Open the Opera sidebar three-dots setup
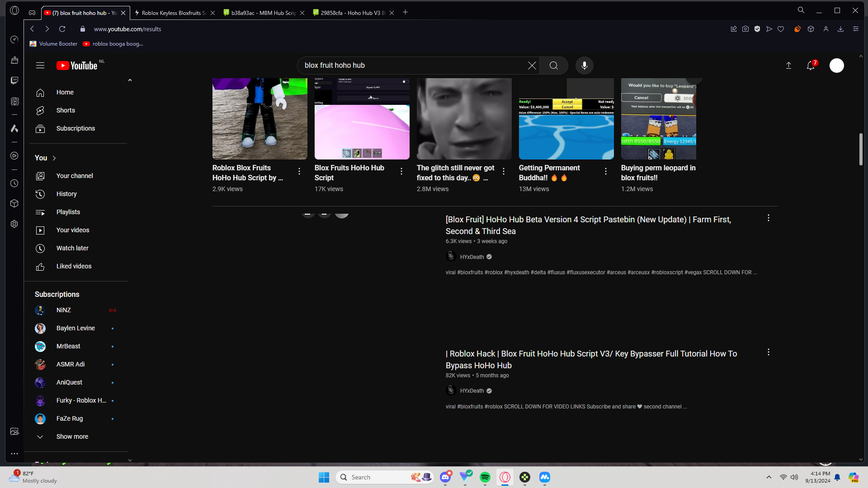The height and width of the screenshot is (488, 868). (14, 453)
